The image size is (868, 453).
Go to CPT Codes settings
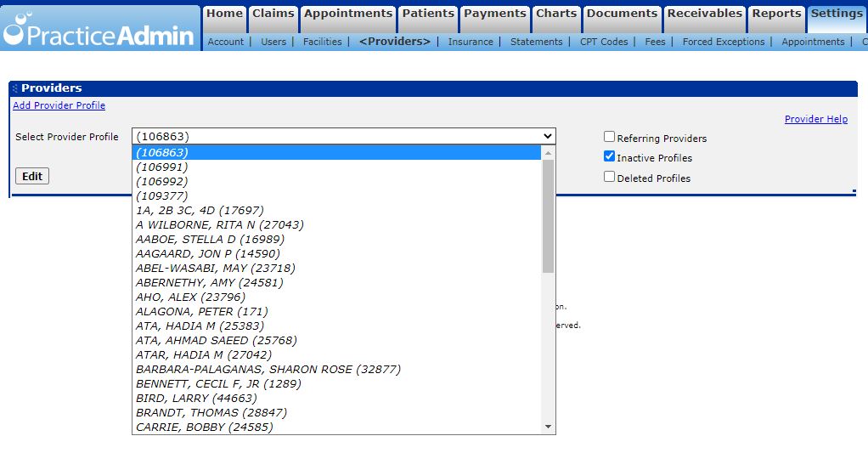tap(604, 42)
